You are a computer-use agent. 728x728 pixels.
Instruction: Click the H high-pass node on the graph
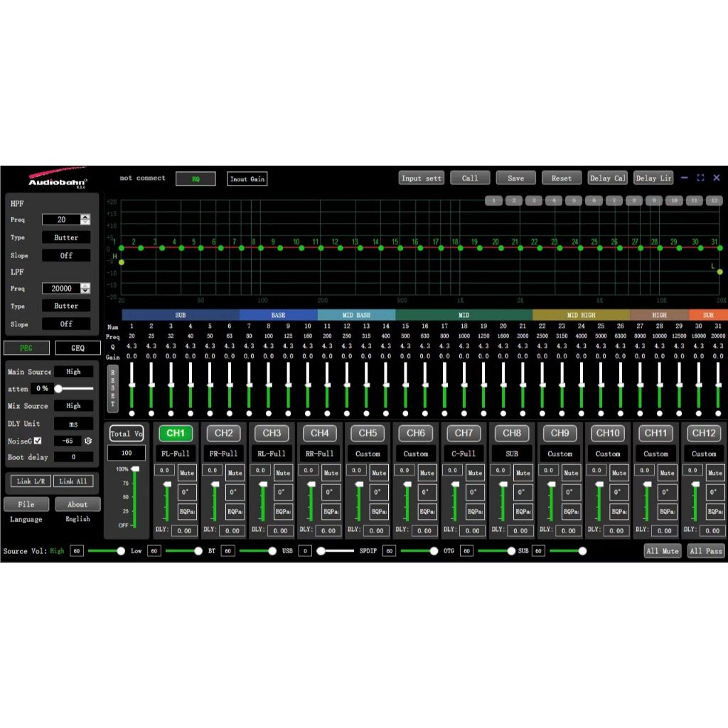pos(122,262)
